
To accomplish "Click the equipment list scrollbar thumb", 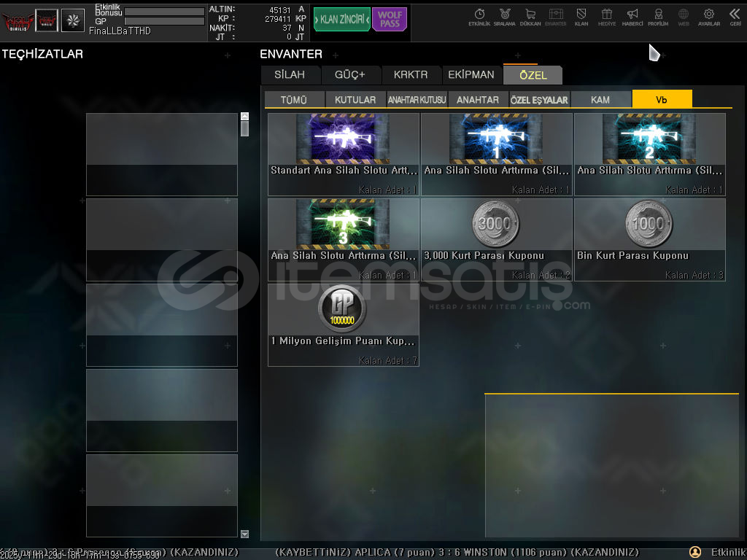I will point(245,128).
